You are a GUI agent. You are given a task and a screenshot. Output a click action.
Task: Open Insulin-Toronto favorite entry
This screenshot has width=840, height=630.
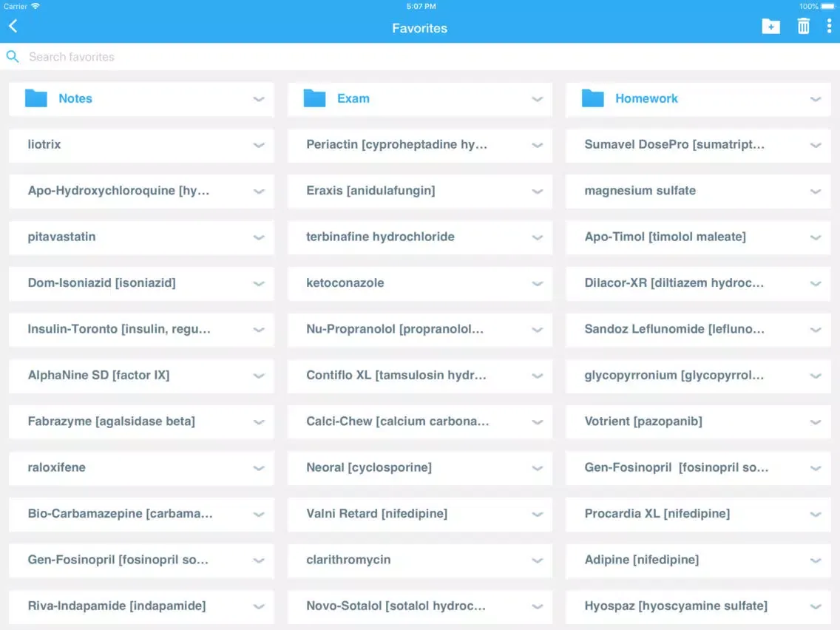point(141,329)
